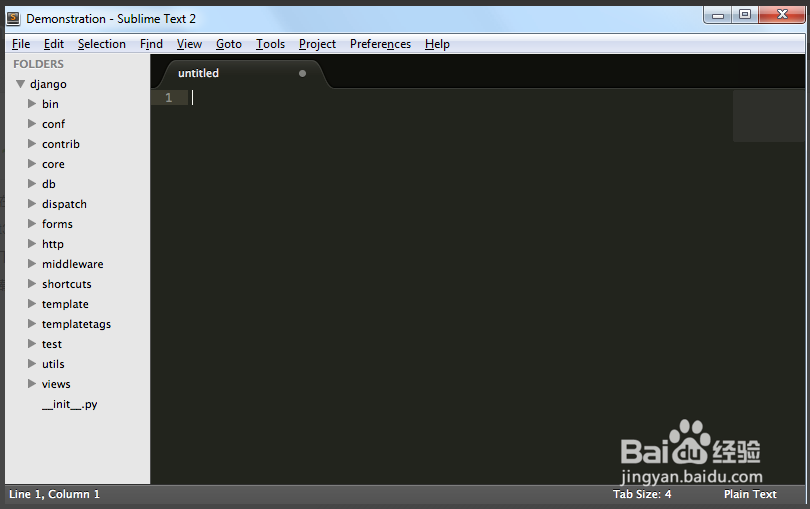Open the Selection menu

click(101, 44)
